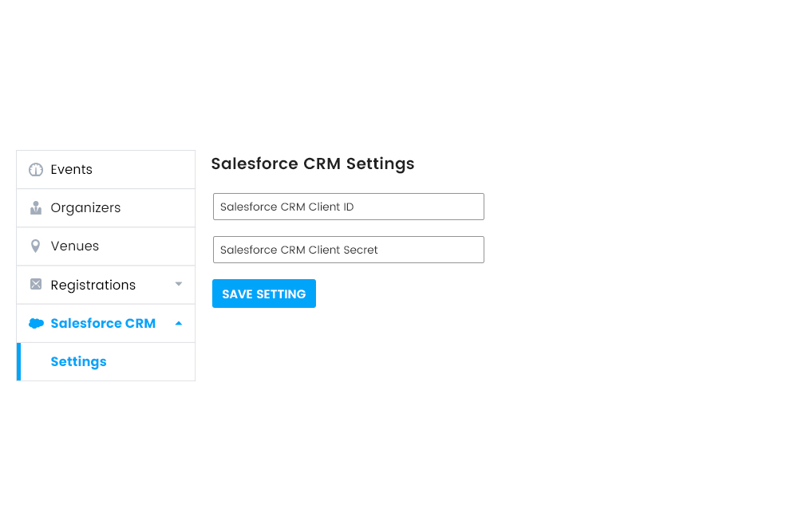Viewport: 798px width, 532px height.
Task: Select the Organizers person icon
Action: [35, 207]
